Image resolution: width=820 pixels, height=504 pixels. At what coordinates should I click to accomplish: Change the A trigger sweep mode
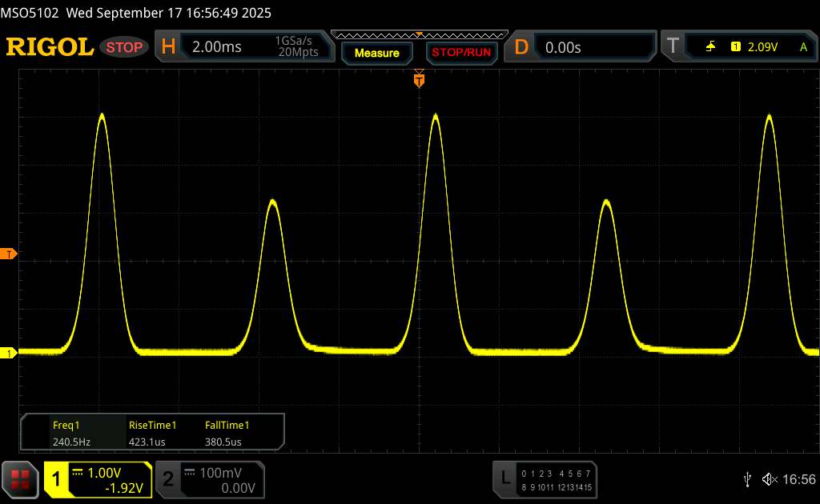802,47
